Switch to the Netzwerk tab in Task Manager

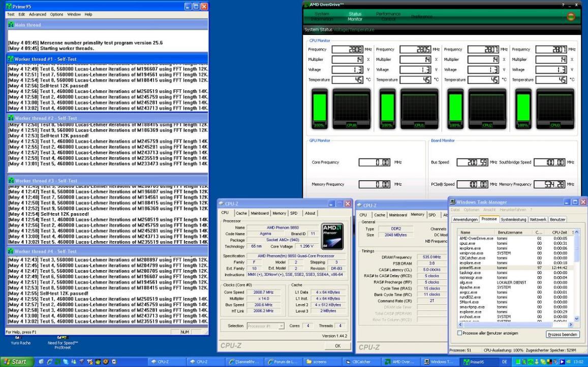[x=538, y=219]
